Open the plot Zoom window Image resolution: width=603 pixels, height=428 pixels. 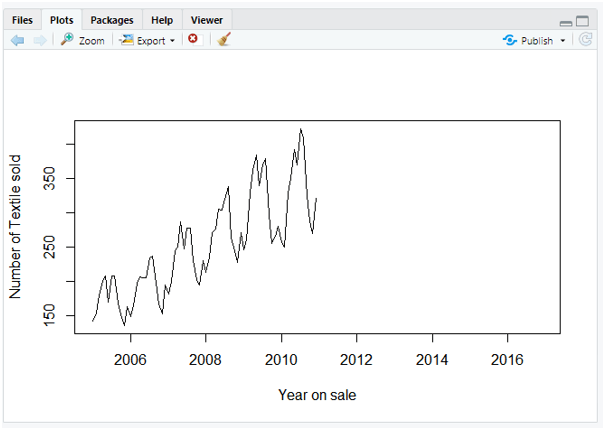(x=82, y=40)
